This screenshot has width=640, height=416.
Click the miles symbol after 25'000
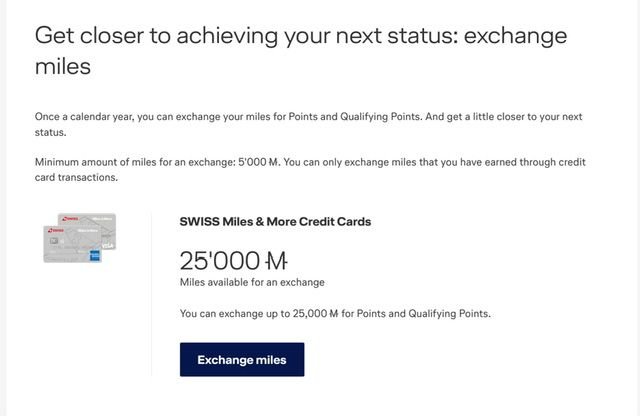pos(277,261)
